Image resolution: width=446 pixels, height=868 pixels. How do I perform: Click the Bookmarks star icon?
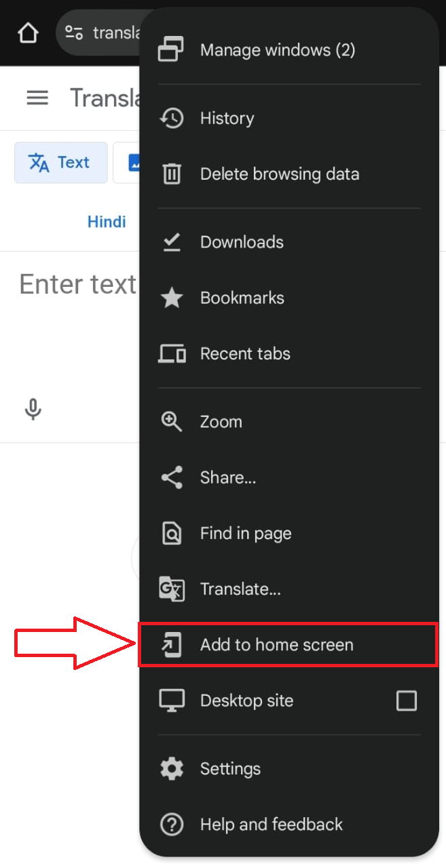tap(172, 298)
